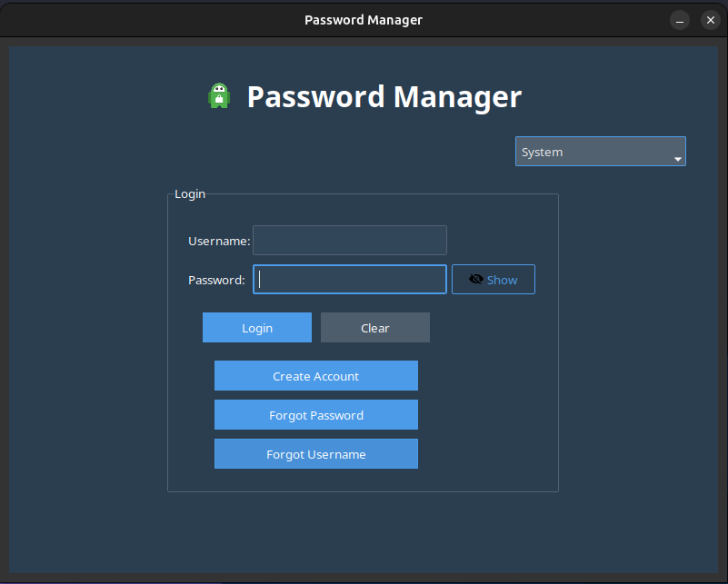Screen dimensions: 728x584
Task: Click the Username label
Action: [218, 242]
